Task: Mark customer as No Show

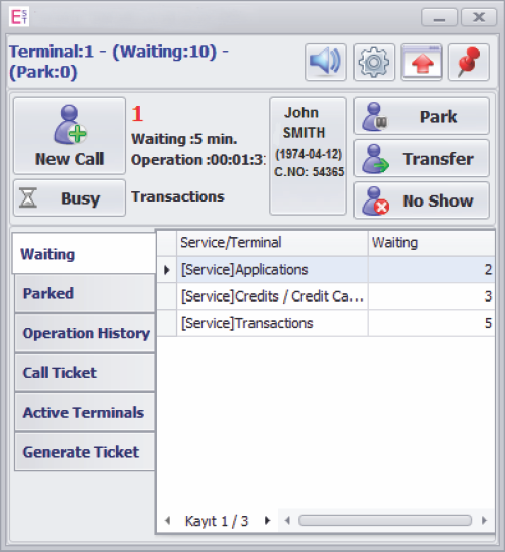Action: coord(422,201)
